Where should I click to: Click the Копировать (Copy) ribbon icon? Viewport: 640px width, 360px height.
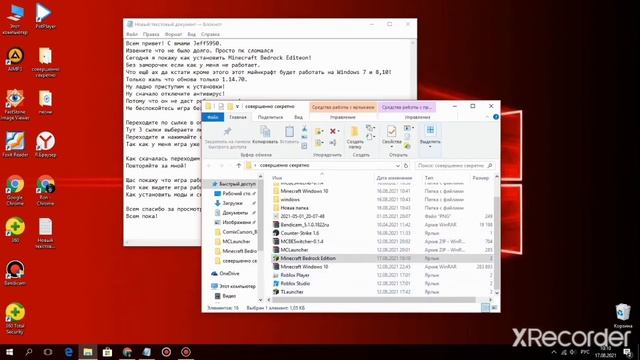[265, 135]
